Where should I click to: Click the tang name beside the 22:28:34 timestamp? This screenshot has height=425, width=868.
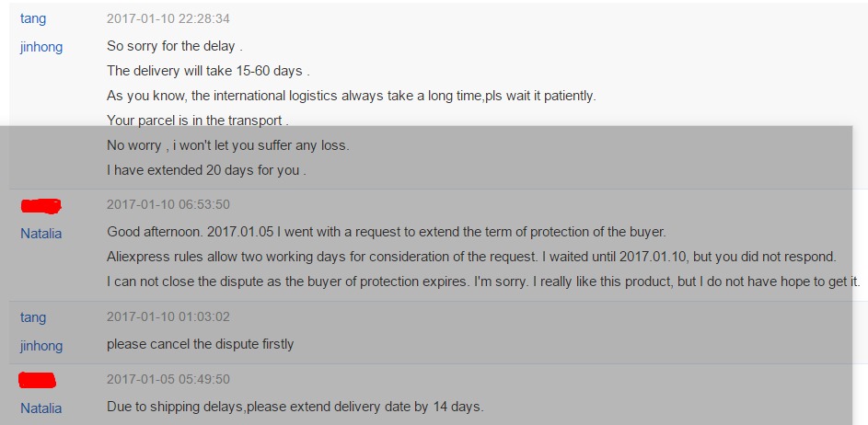pyautogui.click(x=33, y=18)
